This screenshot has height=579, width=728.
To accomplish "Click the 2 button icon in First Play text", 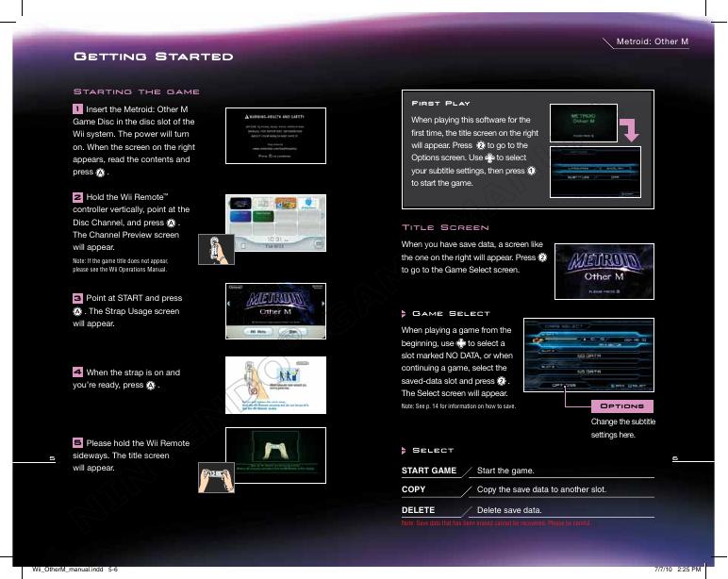I will coord(481,145).
